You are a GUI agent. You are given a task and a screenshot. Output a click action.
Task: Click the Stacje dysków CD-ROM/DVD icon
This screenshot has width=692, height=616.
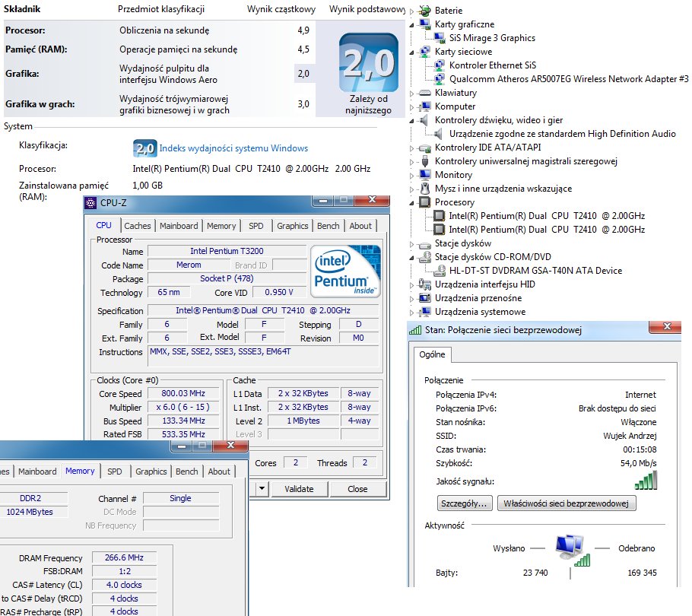point(424,257)
